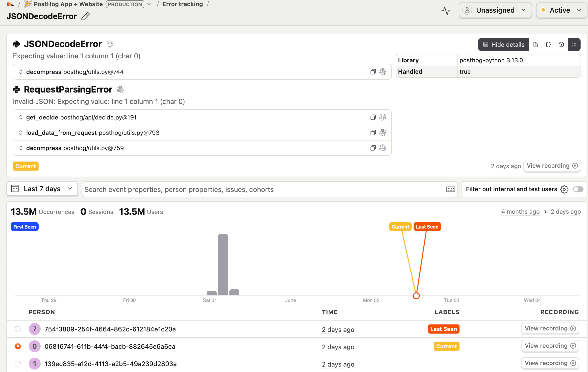Screen dimensions: 588x372
Task: Click the First Seen chart label
Action: coord(25,227)
